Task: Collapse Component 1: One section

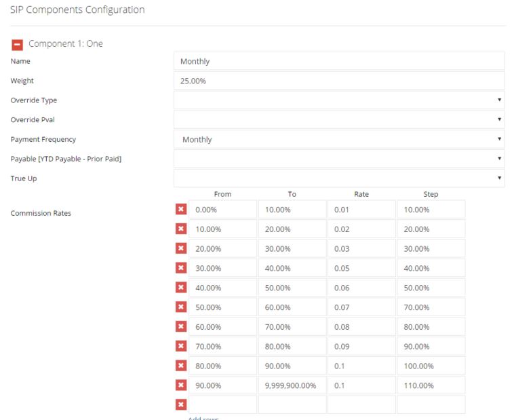Action: 17,45
